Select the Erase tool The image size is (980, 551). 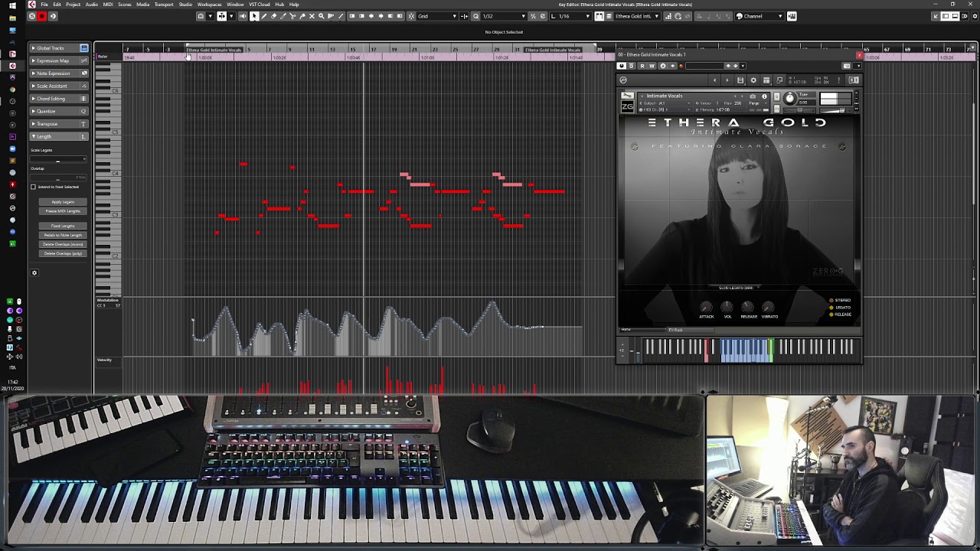pyautogui.click(x=273, y=16)
